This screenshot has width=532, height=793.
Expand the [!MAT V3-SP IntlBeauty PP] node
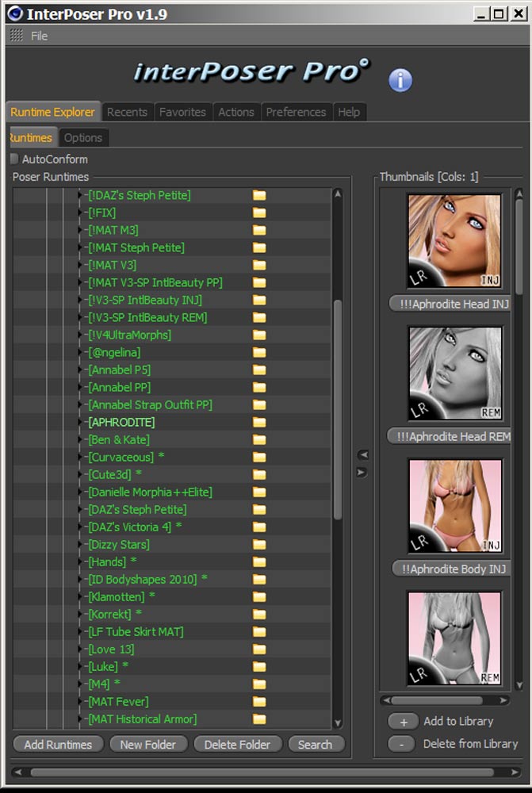(80, 283)
